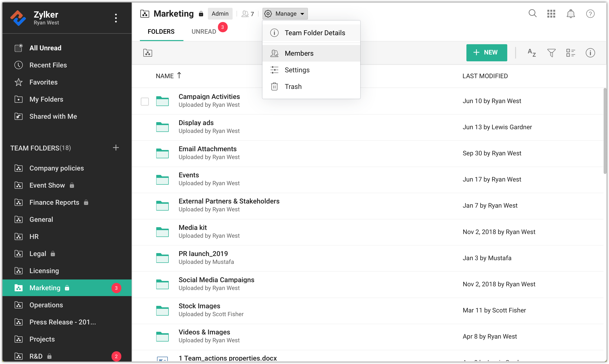The image size is (609, 364).
Task: Reverse the NAME column sort arrow
Action: 179,75
